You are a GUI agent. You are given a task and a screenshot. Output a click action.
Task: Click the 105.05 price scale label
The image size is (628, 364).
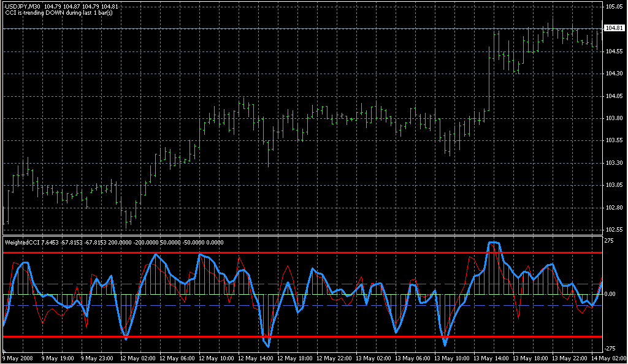point(613,7)
